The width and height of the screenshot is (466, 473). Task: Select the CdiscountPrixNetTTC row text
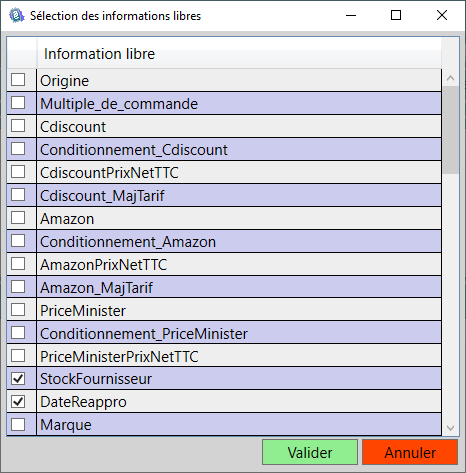109,173
